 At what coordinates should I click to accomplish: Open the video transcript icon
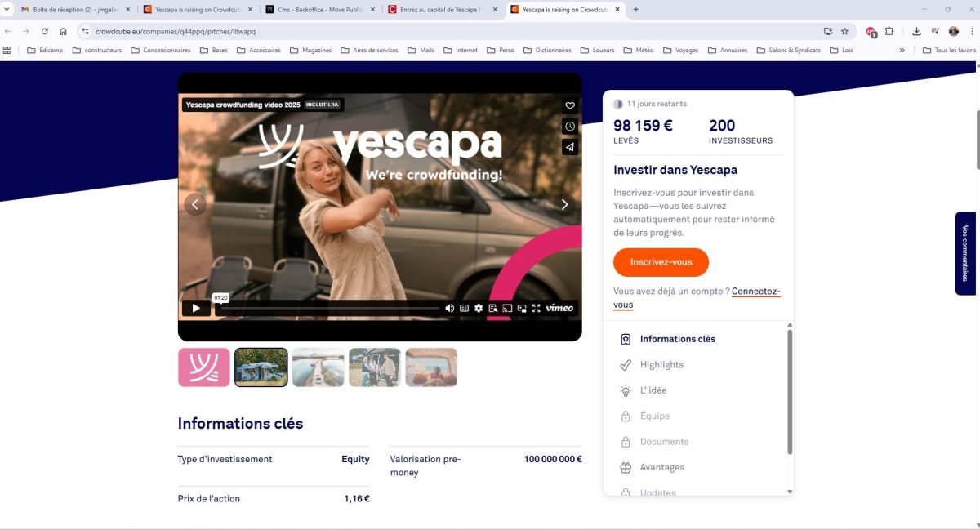point(493,308)
